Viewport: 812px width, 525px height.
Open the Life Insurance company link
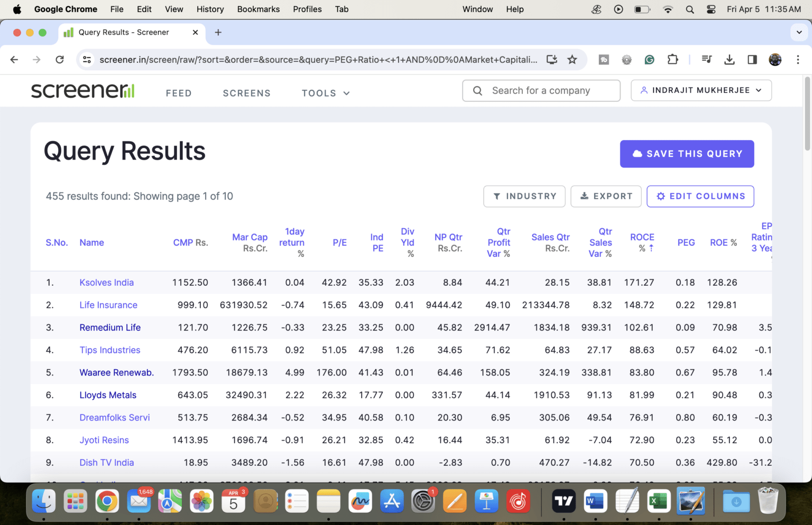(108, 305)
